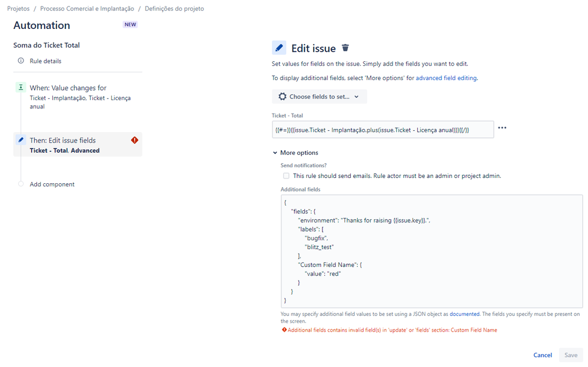The image size is (588, 367).
Task: Click the "blitz_test" label line in JSON
Action: coord(319,247)
